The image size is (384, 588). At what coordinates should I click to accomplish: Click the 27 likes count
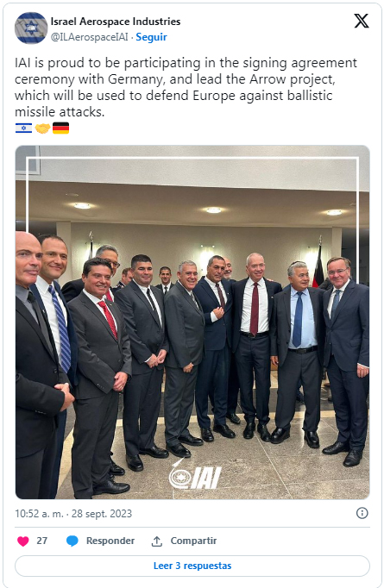42,541
